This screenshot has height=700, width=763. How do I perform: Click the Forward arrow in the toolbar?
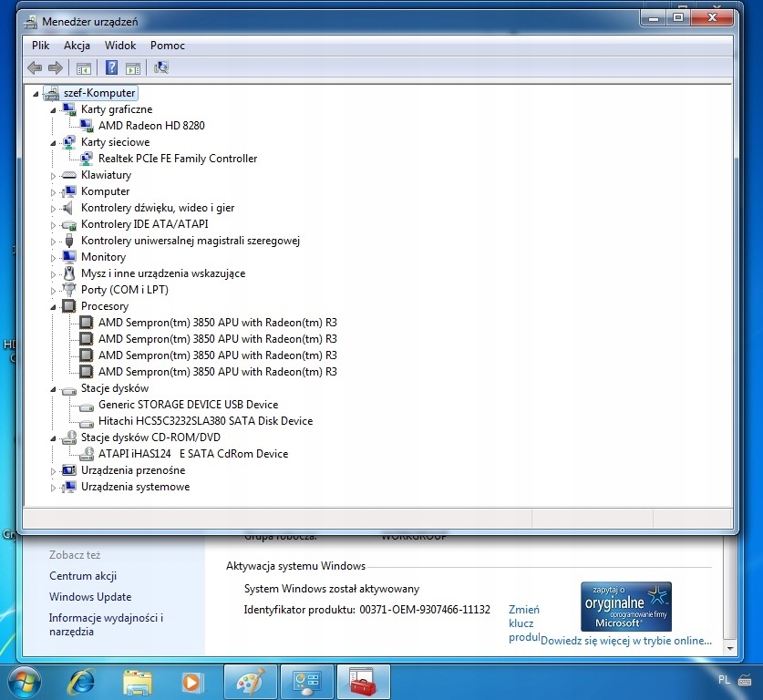pos(55,67)
